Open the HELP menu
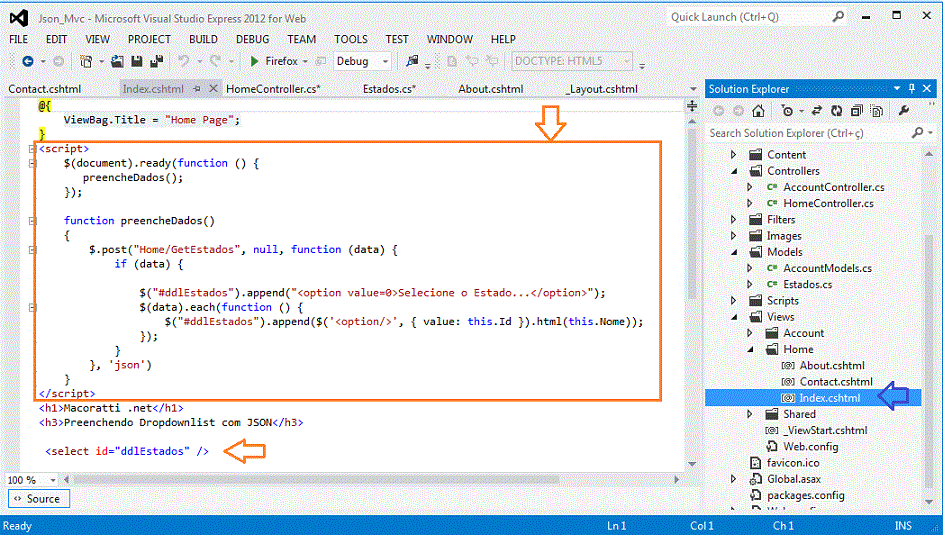Screen dimensions: 943x535 tap(503, 39)
